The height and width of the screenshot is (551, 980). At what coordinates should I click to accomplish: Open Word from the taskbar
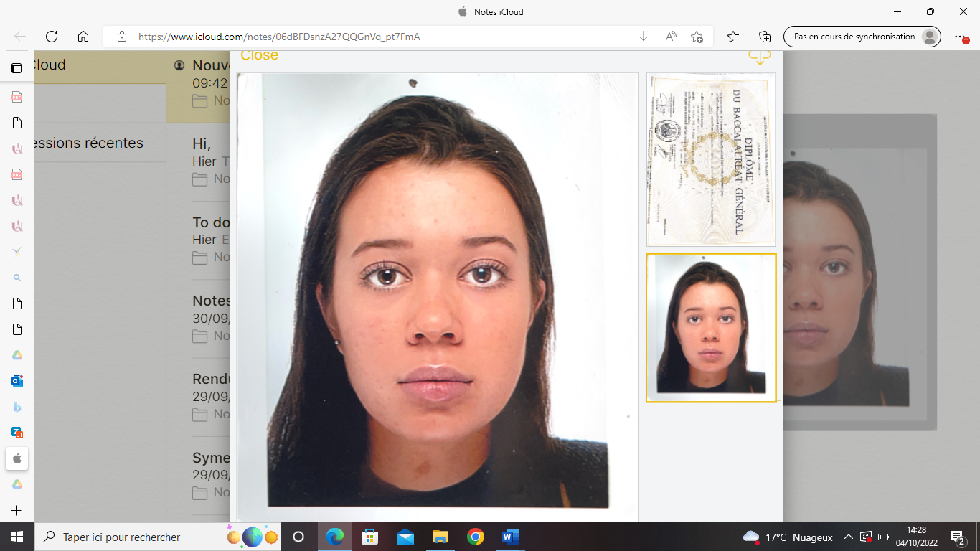point(510,537)
